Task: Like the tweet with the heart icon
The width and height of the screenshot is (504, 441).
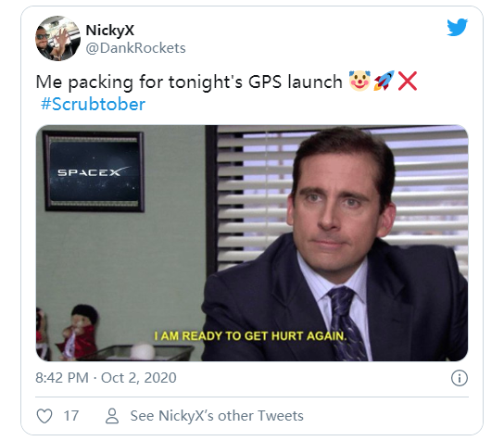Action: 44,416
